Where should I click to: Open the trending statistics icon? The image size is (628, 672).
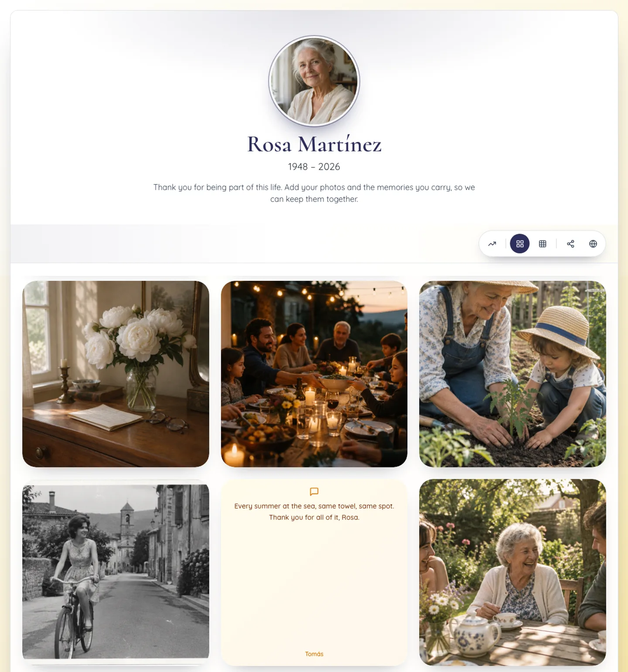click(492, 244)
